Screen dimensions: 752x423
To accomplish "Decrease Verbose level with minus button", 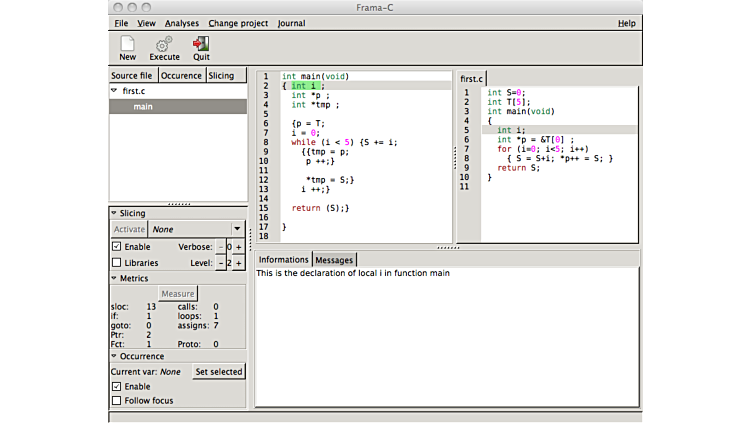I will (x=221, y=247).
